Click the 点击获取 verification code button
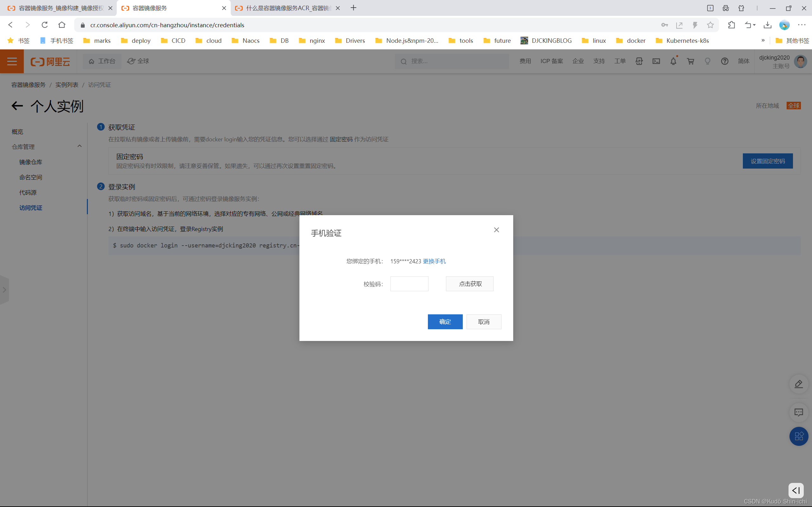Image resolution: width=812 pixels, height=507 pixels. click(x=469, y=284)
